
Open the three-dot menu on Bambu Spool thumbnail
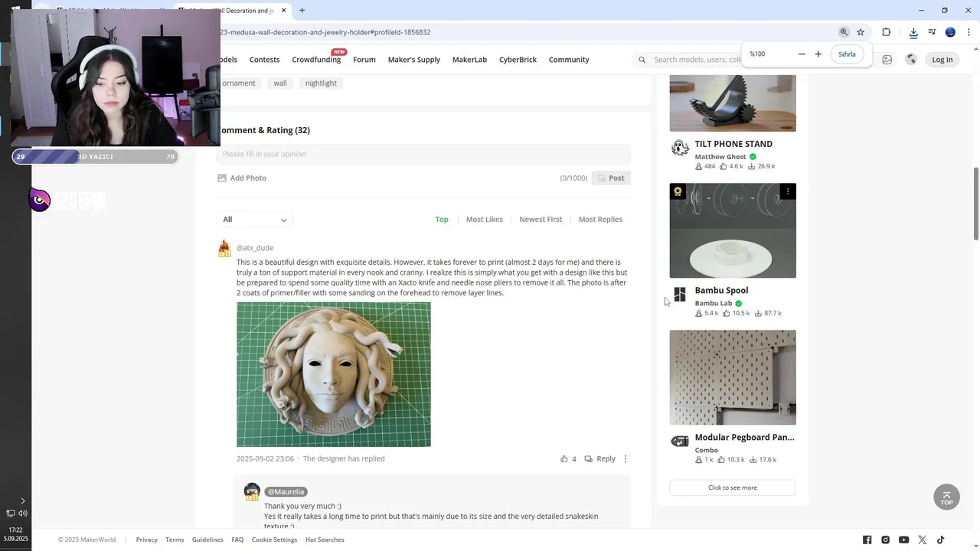tap(787, 192)
